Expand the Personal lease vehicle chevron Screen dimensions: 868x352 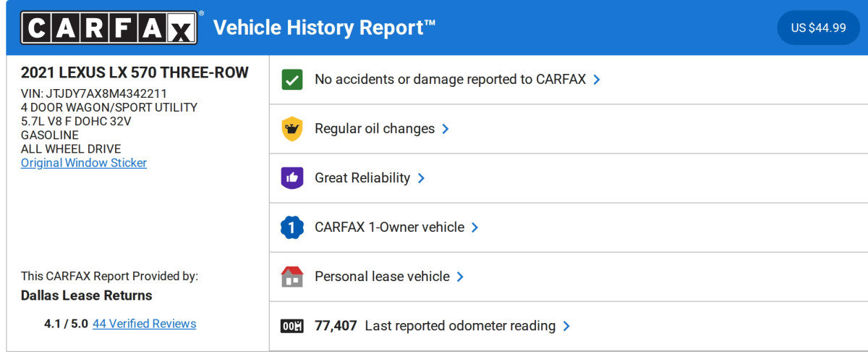coord(460,277)
